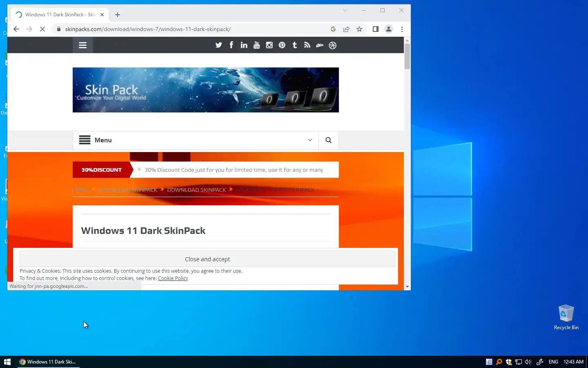This screenshot has height=368, width=588.
Task: Open the DeviantArt social link icon
Action: (320, 45)
